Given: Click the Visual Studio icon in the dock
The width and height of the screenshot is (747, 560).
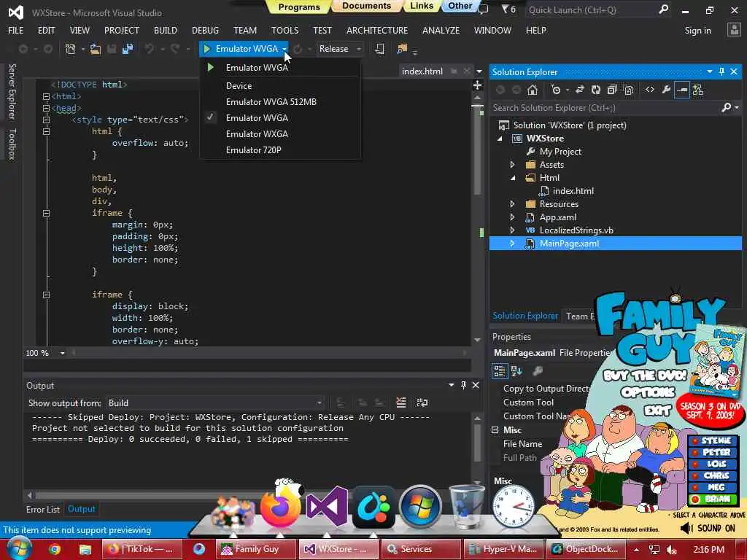Looking at the screenshot, I should pyautogui.click(x=327, y=507).
